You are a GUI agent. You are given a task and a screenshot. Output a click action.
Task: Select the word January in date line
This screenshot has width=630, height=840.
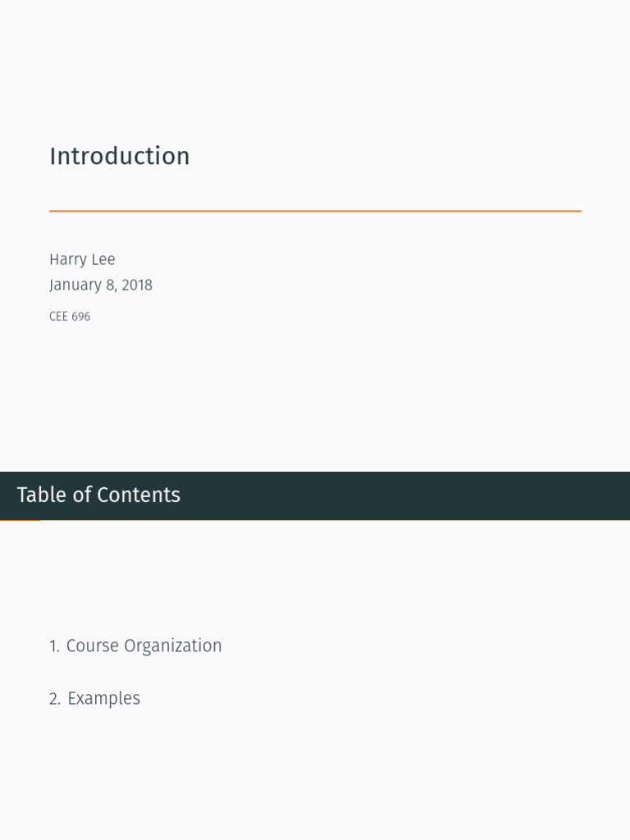75,285
